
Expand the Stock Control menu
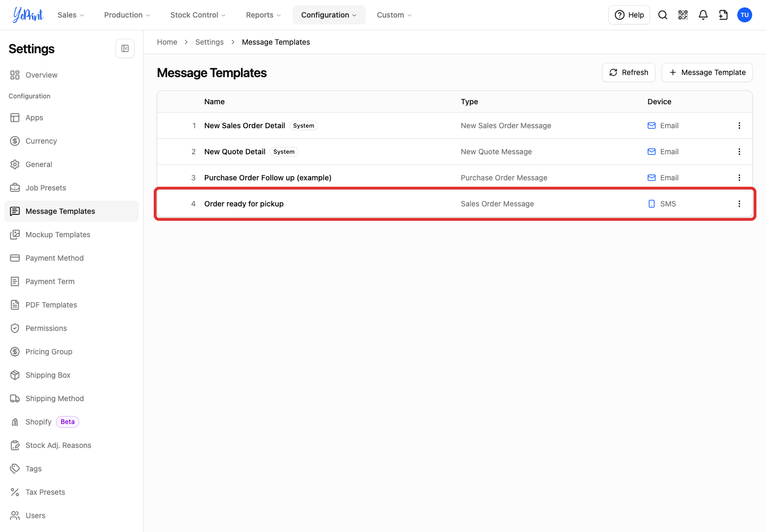tap(198, 15)
